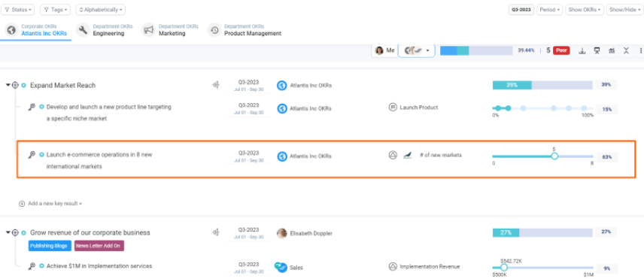Image resolution: width=644 pixels, height=279 pixels.
Task: Click the 9% progress value badge
Action: click(x=606, y=268)
